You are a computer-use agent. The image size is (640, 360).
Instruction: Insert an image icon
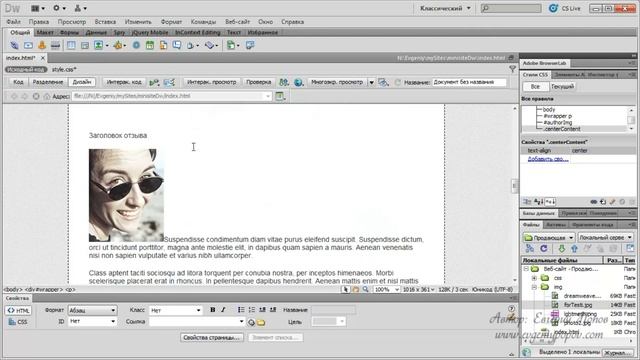[98, 45]
